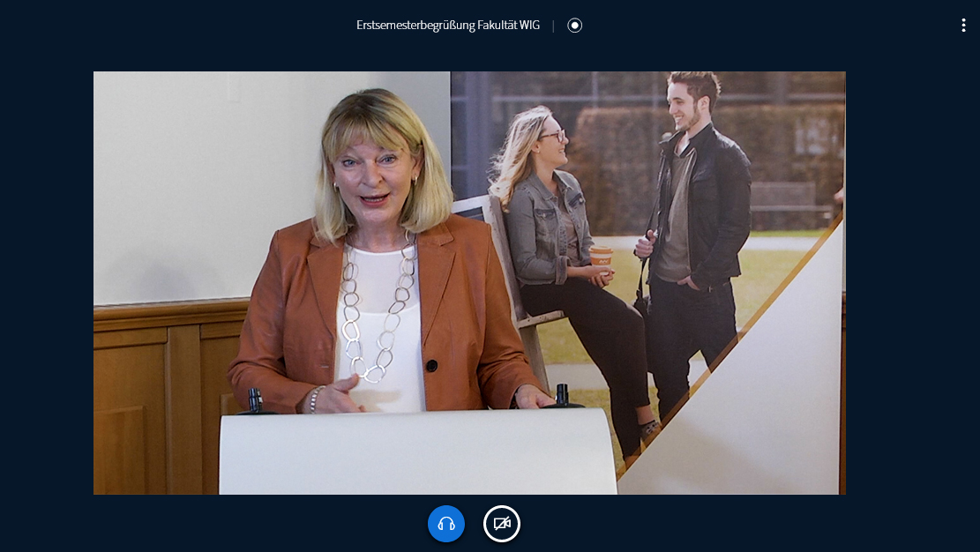Show more actions via kebab menu

click(963, 26)
